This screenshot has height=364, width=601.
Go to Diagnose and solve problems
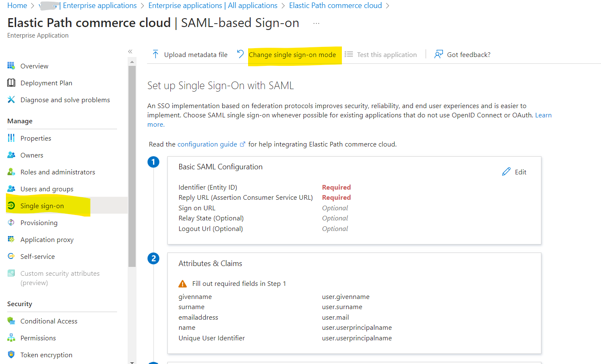(65, 100)
